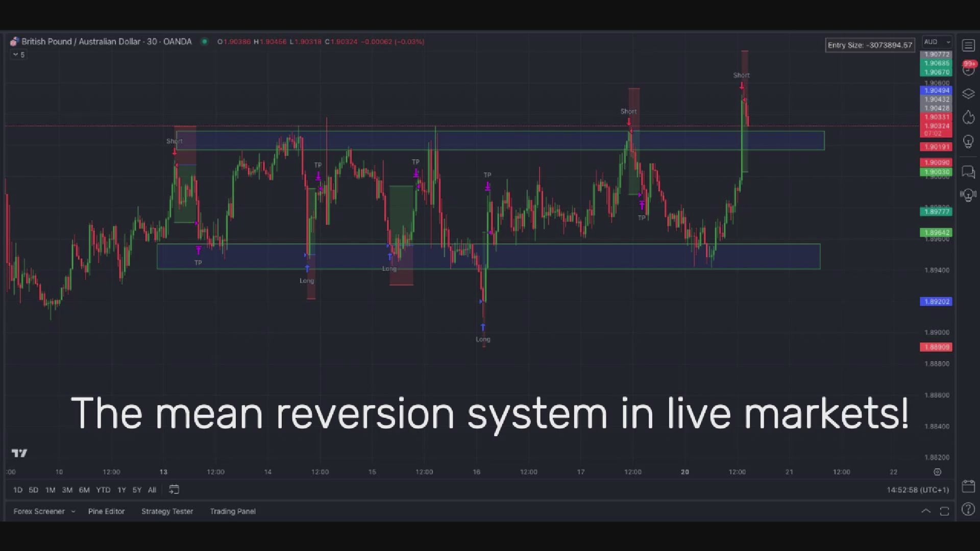This screenshot has height=551, width=980.
Task: Set the chart range to 6M
Action: pos(84,490)
